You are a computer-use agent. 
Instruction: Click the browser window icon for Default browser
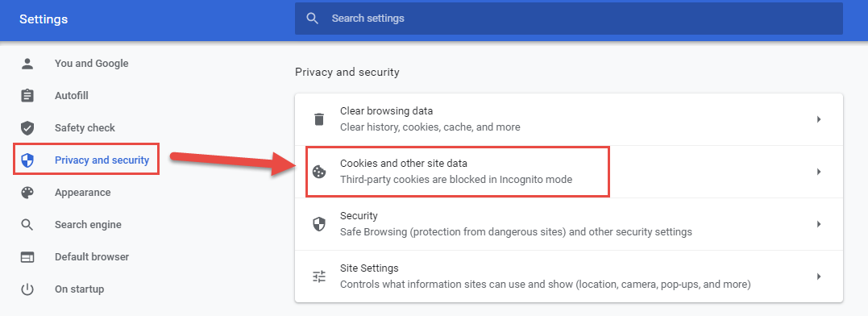(x=27, y=257)
